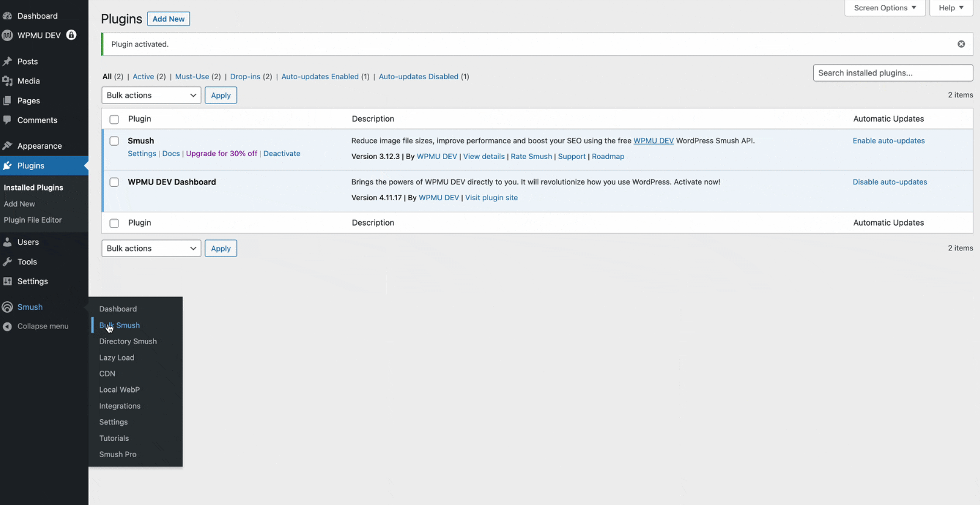Click the Posts pushpin icon
The height and width of the screenshot is (505, 980).
click(7, 61)
